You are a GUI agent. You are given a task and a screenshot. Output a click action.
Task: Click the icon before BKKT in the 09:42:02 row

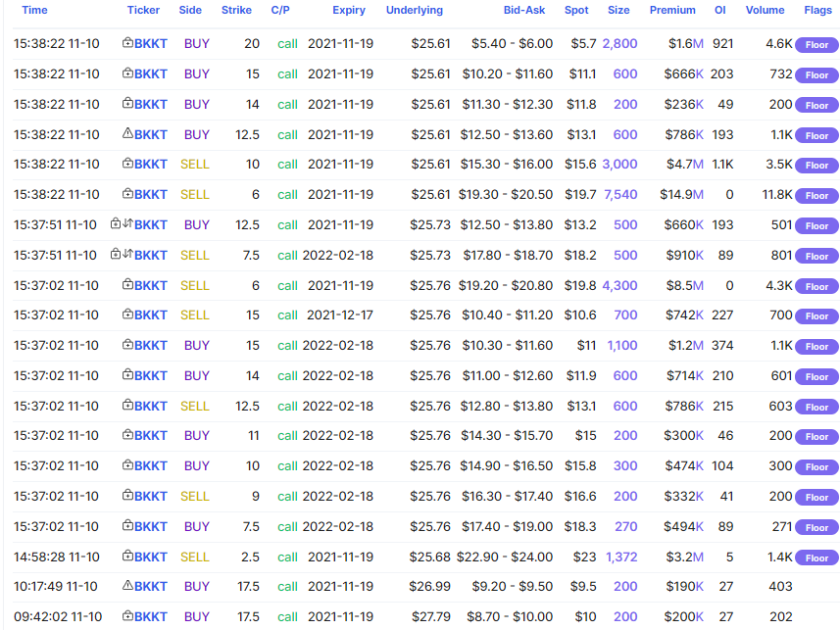point(127,616)
